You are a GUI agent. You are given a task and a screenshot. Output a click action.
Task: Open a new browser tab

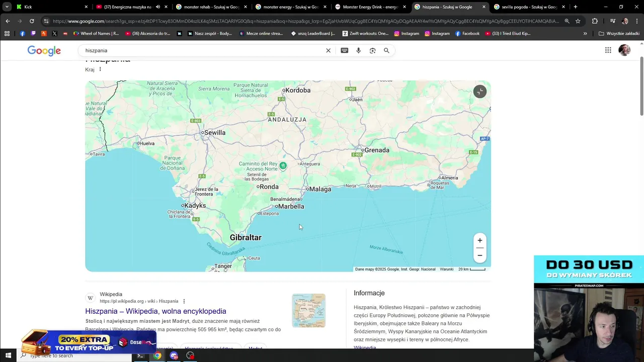tap(576, 7)
